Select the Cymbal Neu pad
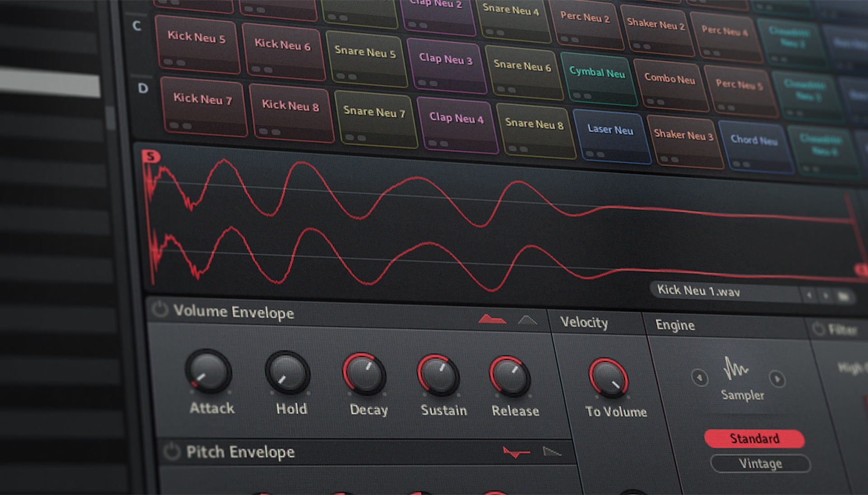Screen dimensions: 868x495 click(598, 78)
